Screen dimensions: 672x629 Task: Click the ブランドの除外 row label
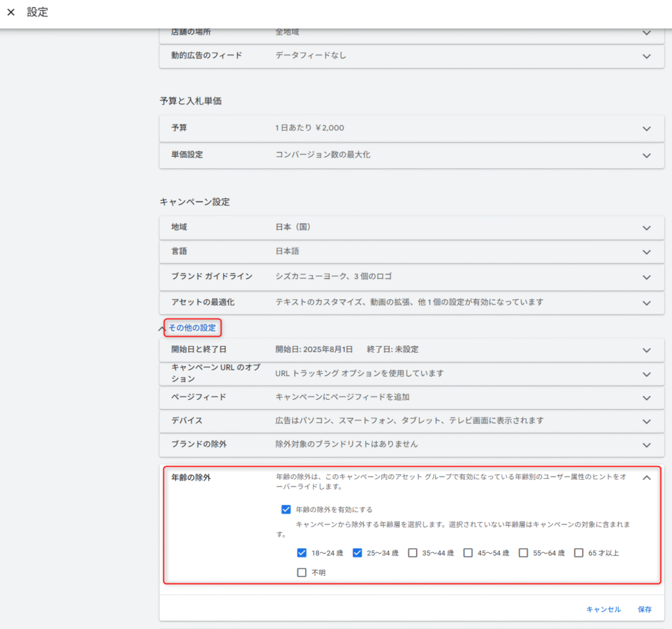(x=199, y=445)
